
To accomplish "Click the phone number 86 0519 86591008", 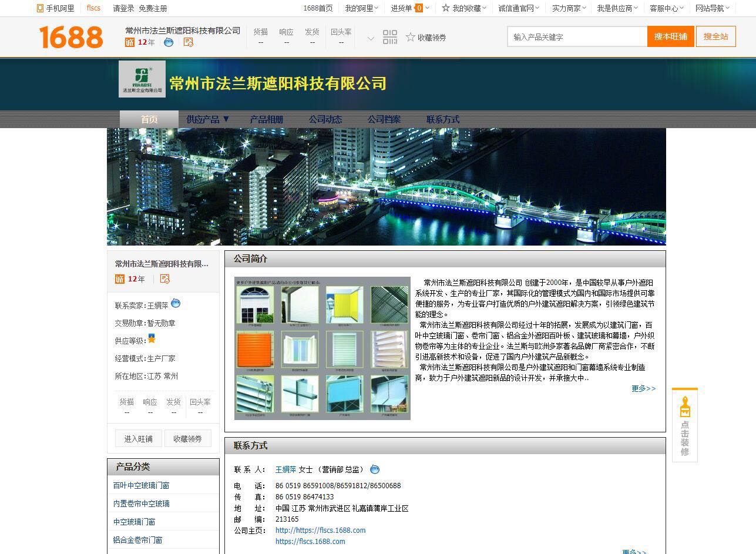I will (x=305, y=486).
